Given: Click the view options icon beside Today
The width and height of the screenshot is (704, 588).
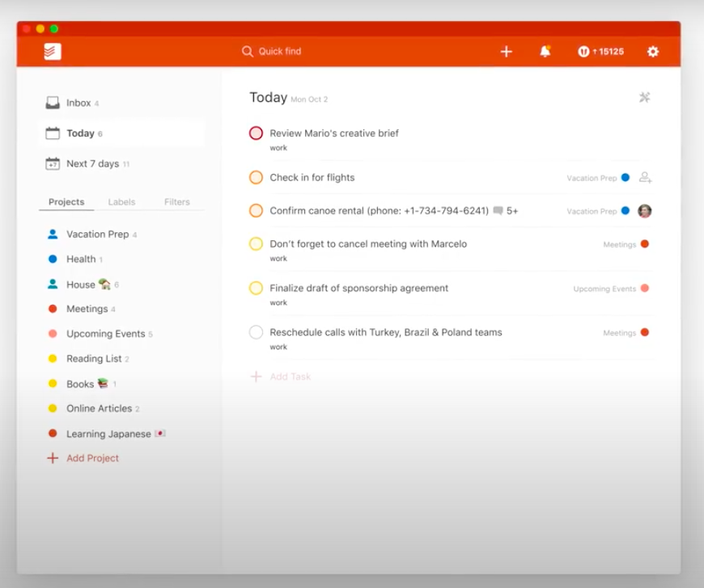Looking at the screenshot, I should click(x=645, y=98).
